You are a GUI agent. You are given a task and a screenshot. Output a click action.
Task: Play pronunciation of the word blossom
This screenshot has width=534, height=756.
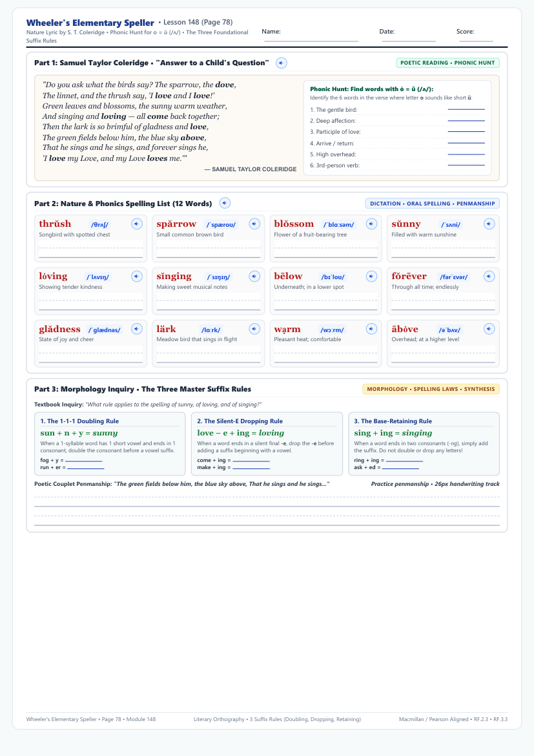(x=371, y=224)
